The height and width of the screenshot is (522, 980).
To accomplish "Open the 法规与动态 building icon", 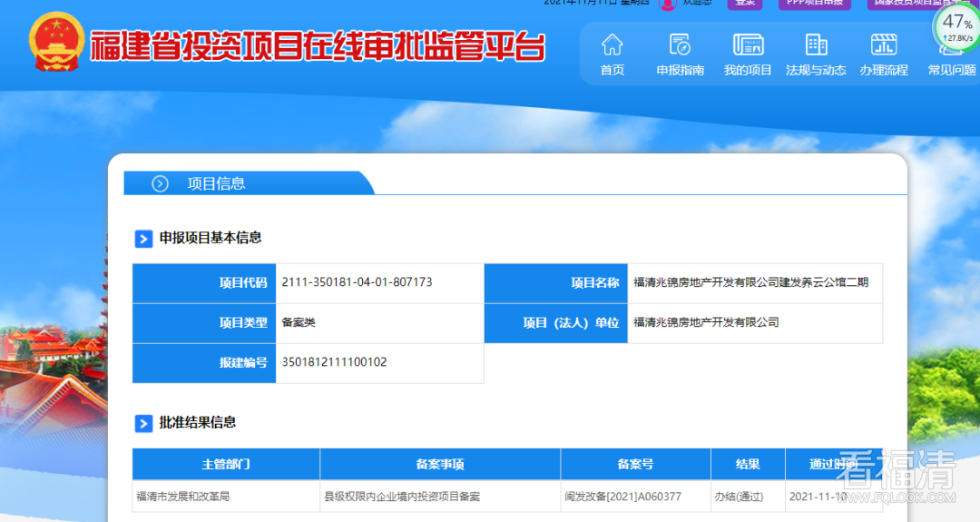I will (x=816, y=44).
